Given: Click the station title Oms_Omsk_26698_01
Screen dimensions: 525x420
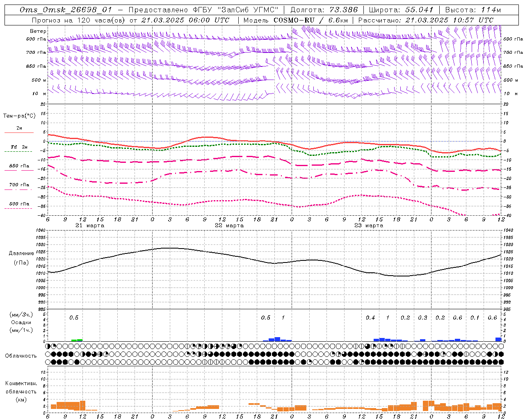Looking at the screenshot, I should coord(66,10).
